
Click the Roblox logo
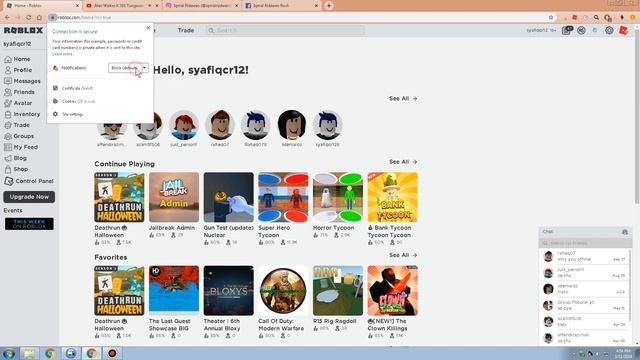coord(23,31)
